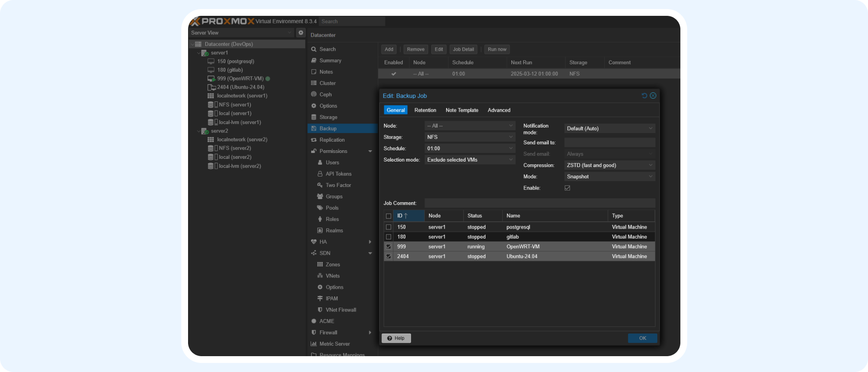This screenshot has height=372, width=868.
Task: Toggle the Enable checkbox for the backup job
Action: pos(567,188)
